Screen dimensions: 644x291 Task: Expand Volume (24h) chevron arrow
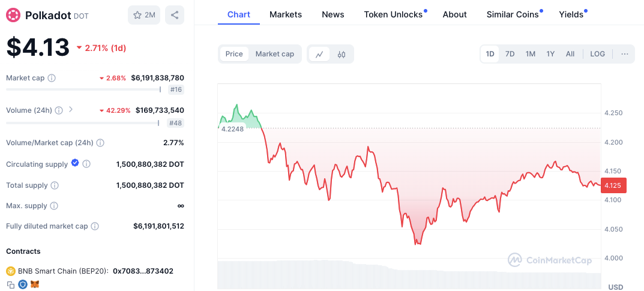71,109
